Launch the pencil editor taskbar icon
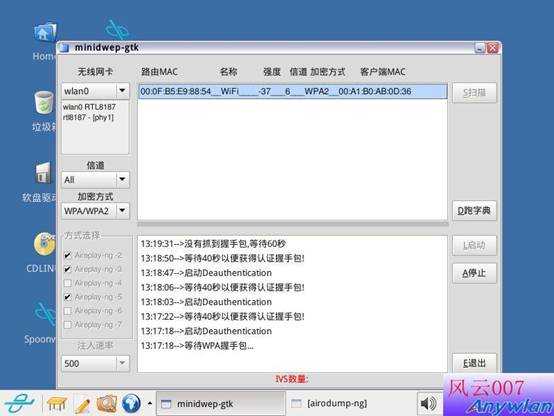The image size is (554, 416). pos(82,404)
